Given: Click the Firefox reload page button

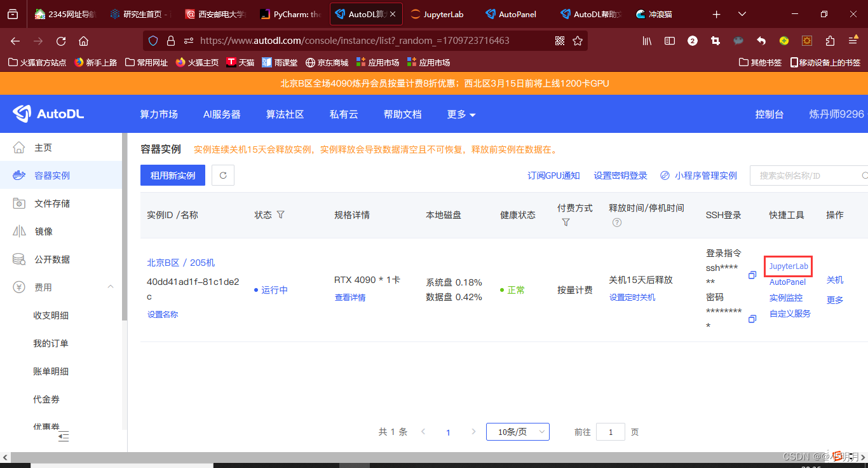Looking at the screenshot, I should click(61, 41).
